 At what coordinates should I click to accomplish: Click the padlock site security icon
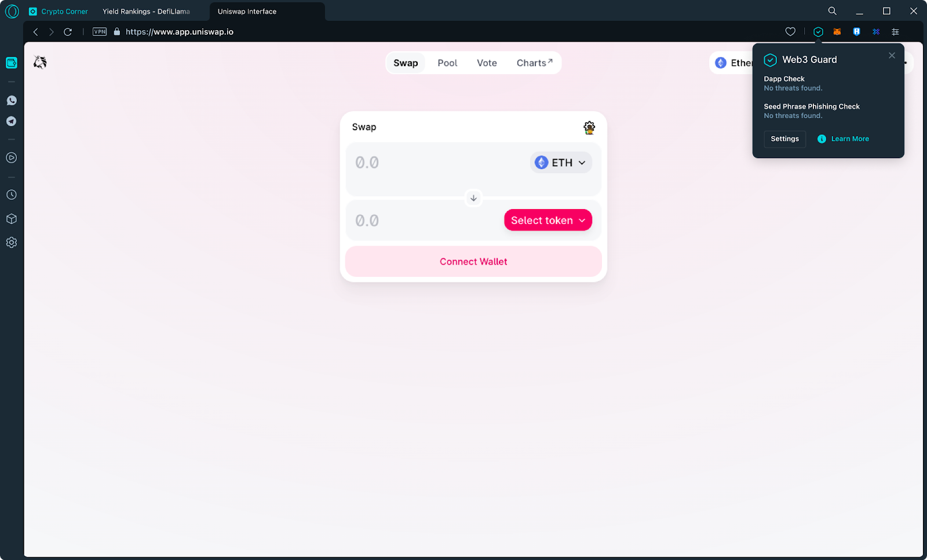click(117, 32)
